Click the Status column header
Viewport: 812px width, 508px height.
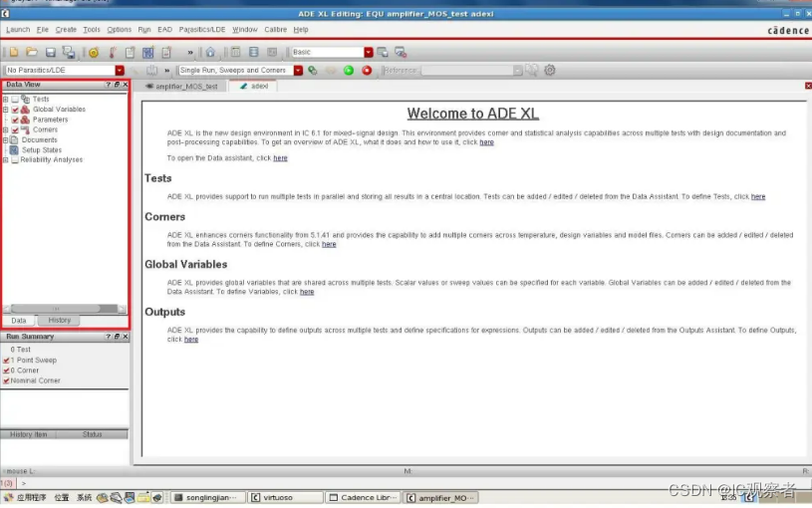click(93, 434)
